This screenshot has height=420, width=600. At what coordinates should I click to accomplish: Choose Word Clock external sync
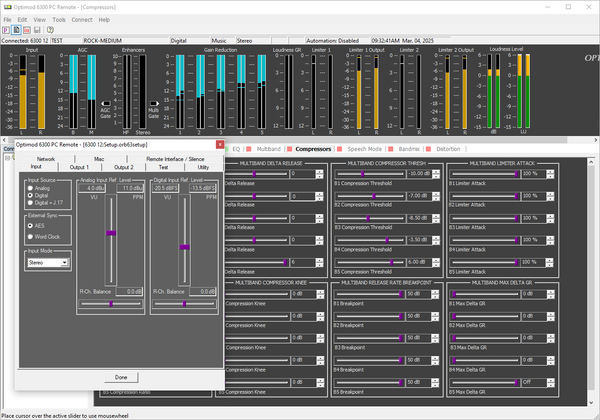click(x=29, y=235)
